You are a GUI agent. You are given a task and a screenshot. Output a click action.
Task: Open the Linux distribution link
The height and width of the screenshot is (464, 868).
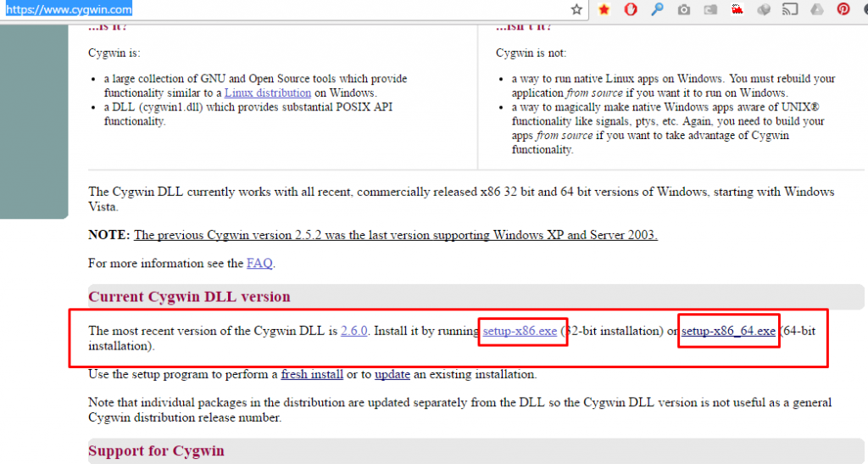click(x=267, y=92)
